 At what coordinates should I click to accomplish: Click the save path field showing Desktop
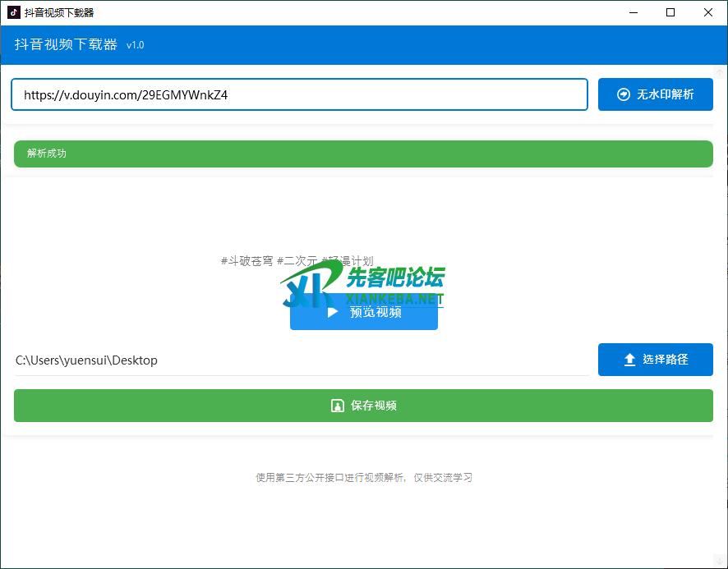tap(301, 360)
